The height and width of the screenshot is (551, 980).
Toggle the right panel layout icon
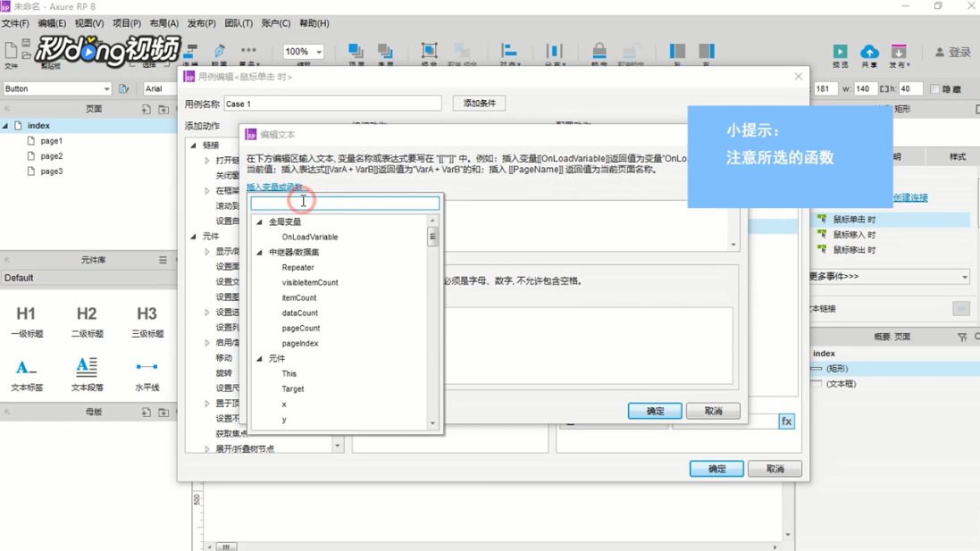(x=707, y=51)
